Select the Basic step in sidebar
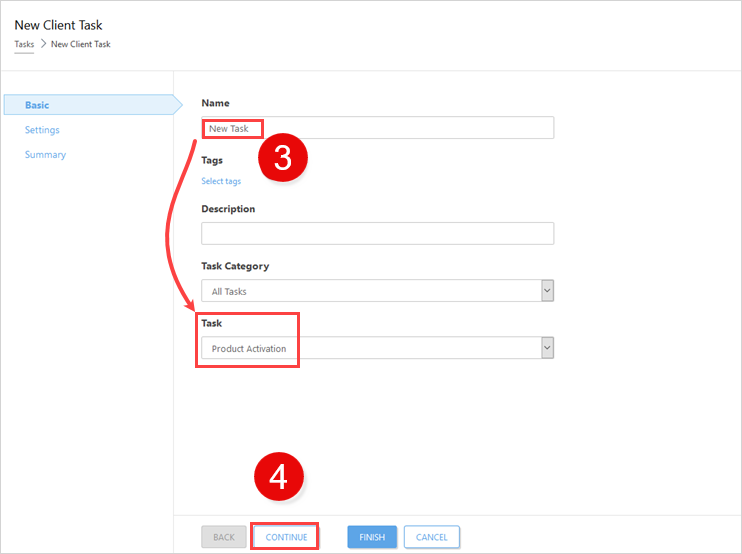This screenshot has height=554, width=742. click(93, 105)
